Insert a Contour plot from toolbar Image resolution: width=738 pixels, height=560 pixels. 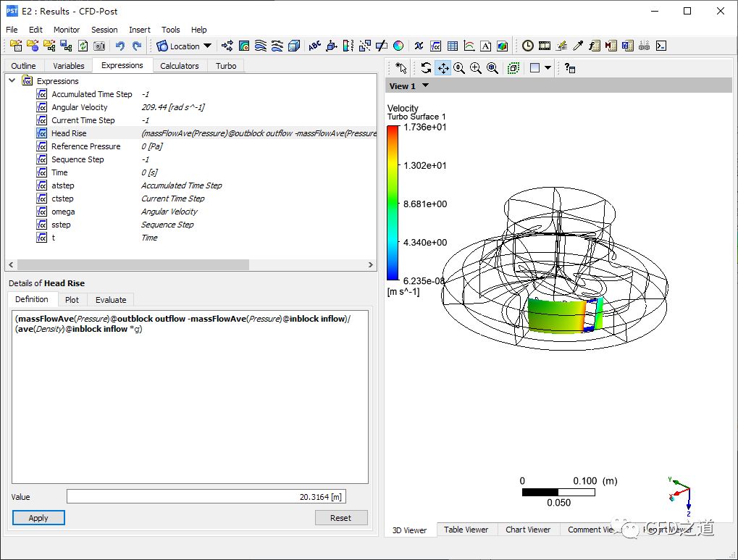tap(244, 46)
